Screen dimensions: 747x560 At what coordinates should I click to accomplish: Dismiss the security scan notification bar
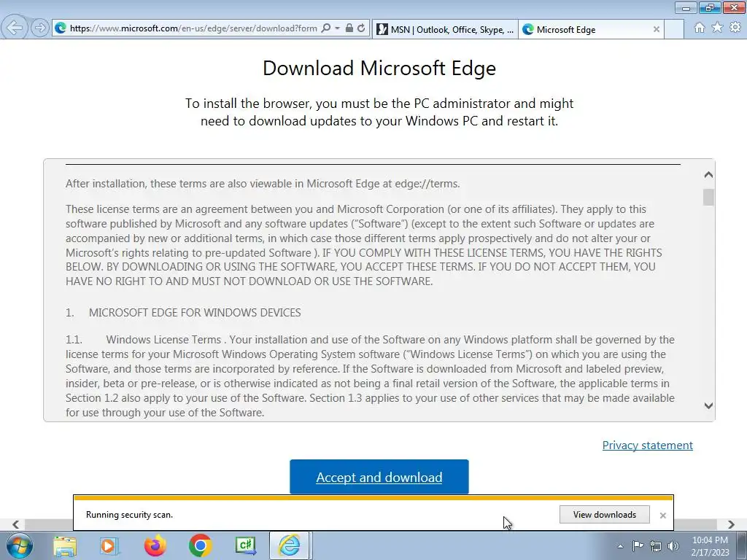tap(662, 516)
